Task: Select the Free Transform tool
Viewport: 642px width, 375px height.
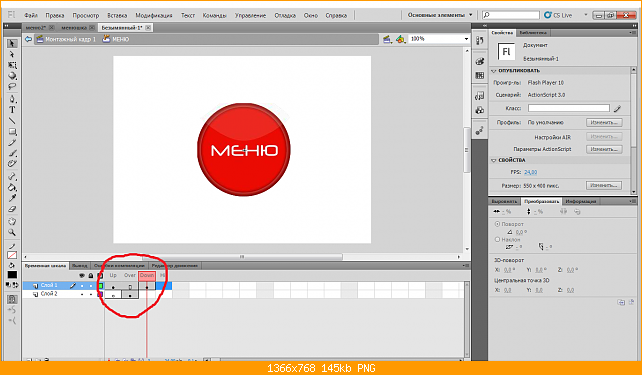Action: (12, 65)
